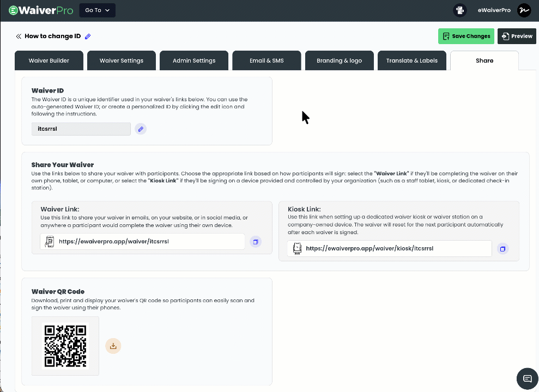Expand the Go To dropdown
The width and height of the screenshot is (539, 392).
pyautogui.click(x=98, y=10)
